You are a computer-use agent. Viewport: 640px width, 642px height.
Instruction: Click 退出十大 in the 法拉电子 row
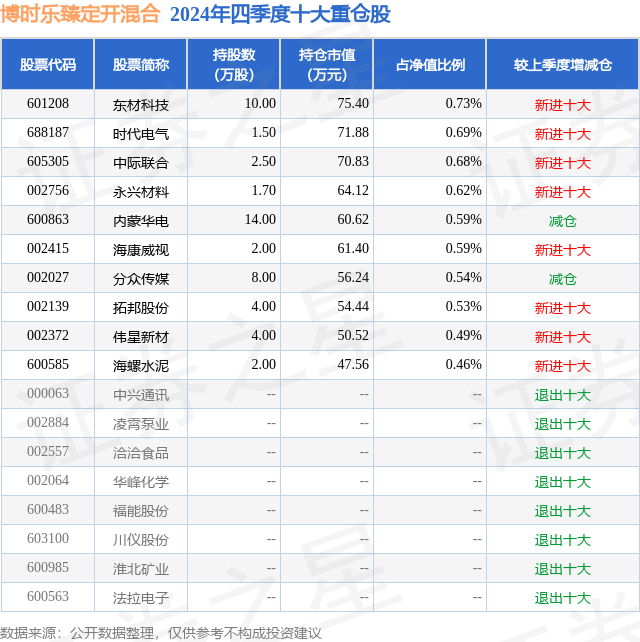point(563,598)
